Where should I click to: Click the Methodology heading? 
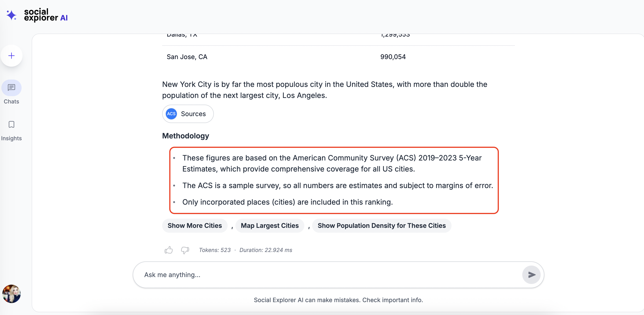pyautogui.click(x=186, y=136)
